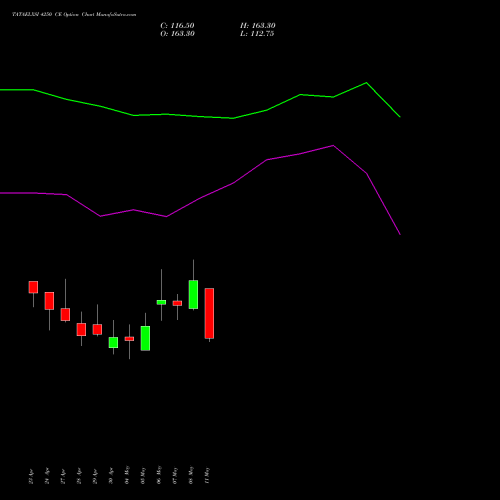Click the high value 'H: 163.30'
Viewport: 500px width, 500px height.
(x=258, y=26)
